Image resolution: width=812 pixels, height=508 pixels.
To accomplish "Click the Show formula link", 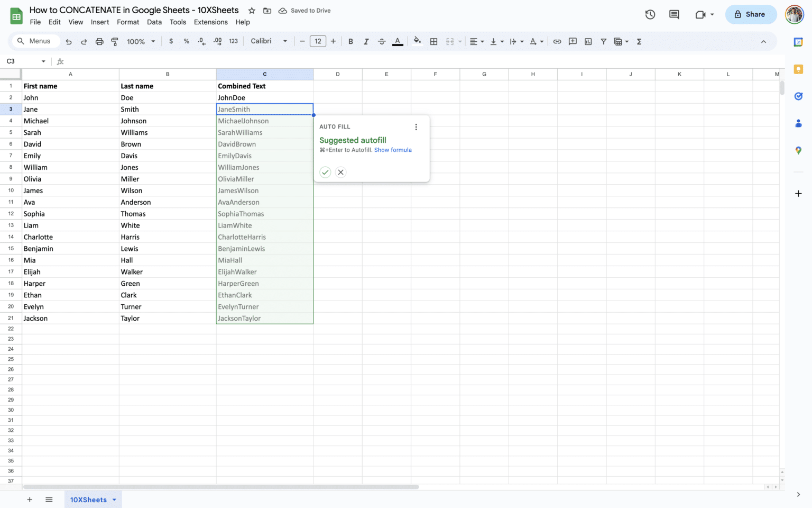I will (x=393, y=150).
